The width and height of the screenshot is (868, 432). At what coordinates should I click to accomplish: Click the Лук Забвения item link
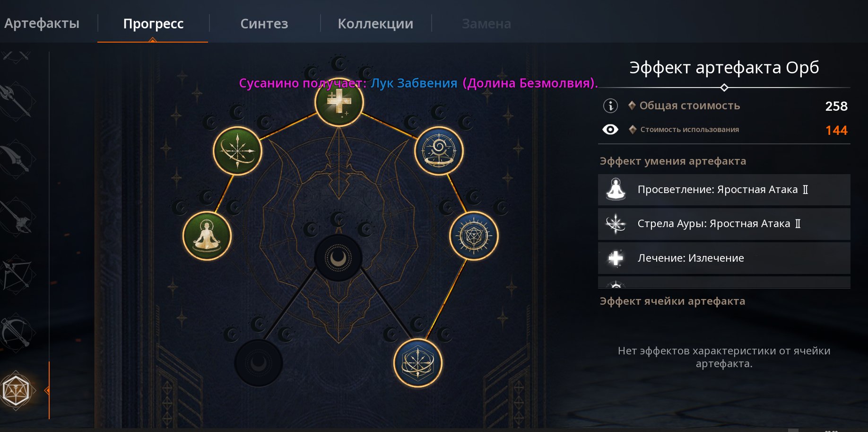click(414, 83)
